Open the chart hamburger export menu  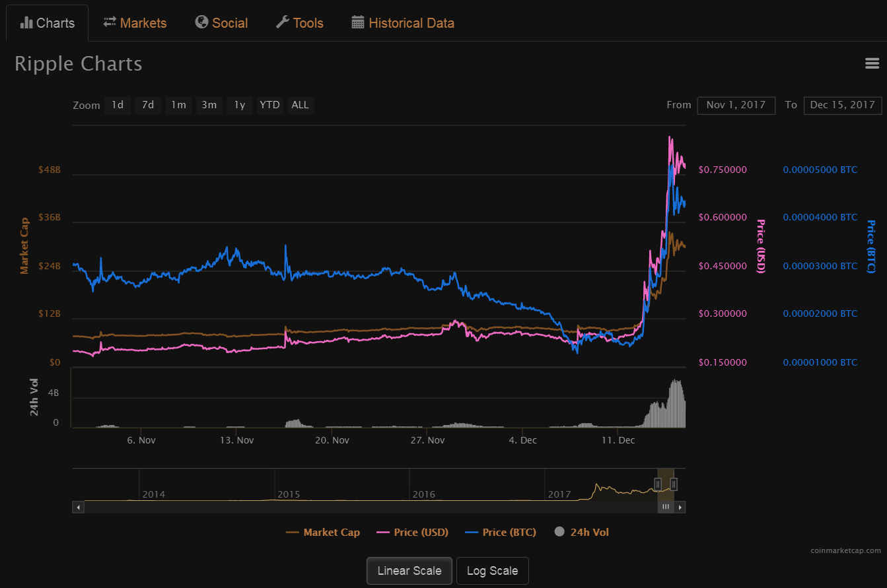tap(872, 63)
